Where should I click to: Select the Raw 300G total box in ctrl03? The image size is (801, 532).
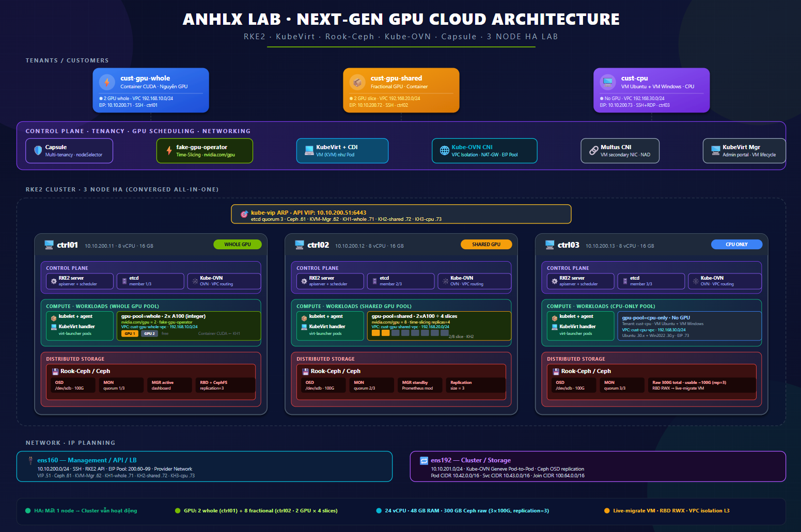coord(702,385)
